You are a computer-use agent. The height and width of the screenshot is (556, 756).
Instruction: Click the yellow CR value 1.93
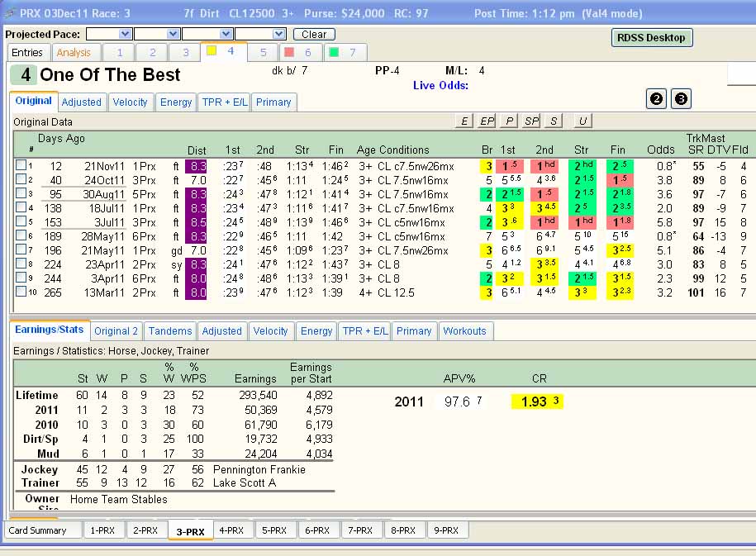[x=537, y=402]
